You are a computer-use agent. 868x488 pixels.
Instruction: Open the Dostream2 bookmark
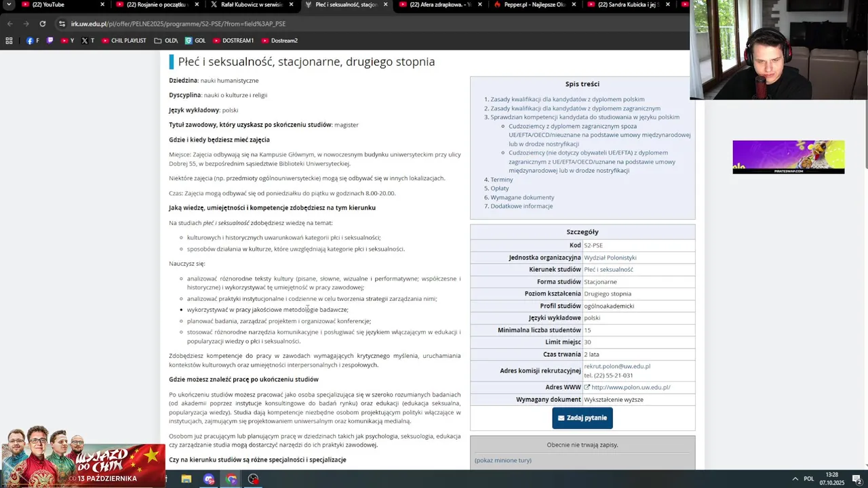(279, 41)
